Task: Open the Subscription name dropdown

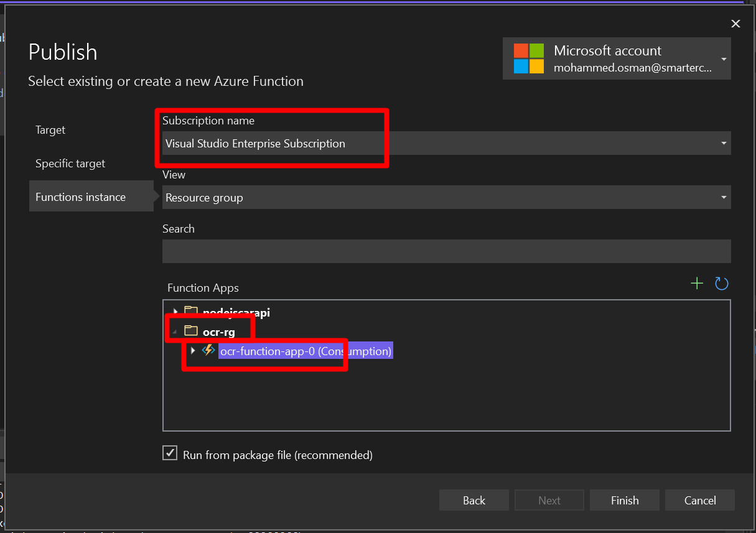Action: 446,143
